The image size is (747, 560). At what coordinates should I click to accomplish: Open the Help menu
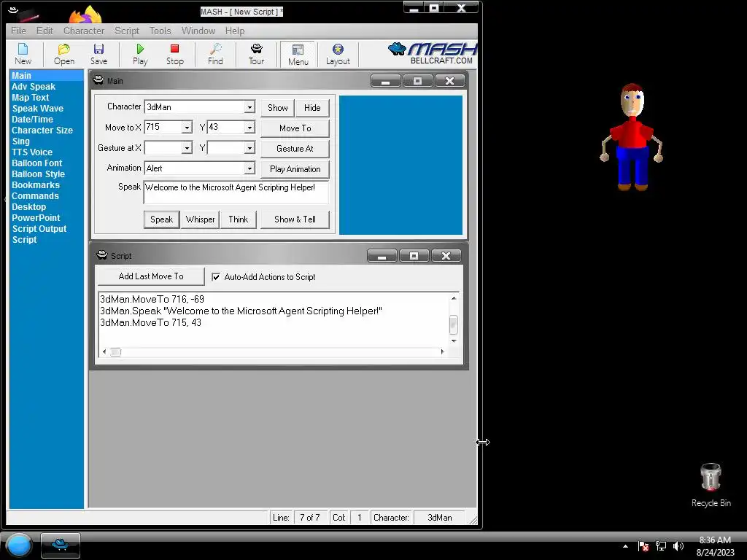tap(235, 31)
